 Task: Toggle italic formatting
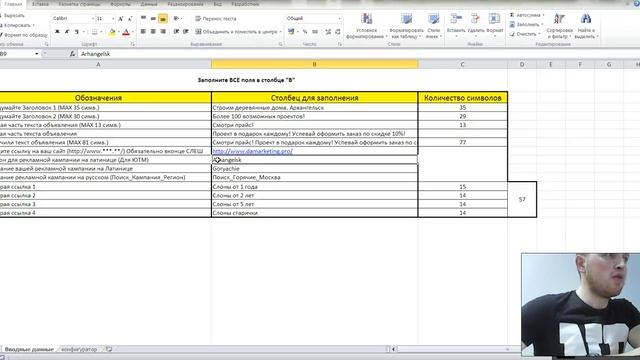click(67, 32)
